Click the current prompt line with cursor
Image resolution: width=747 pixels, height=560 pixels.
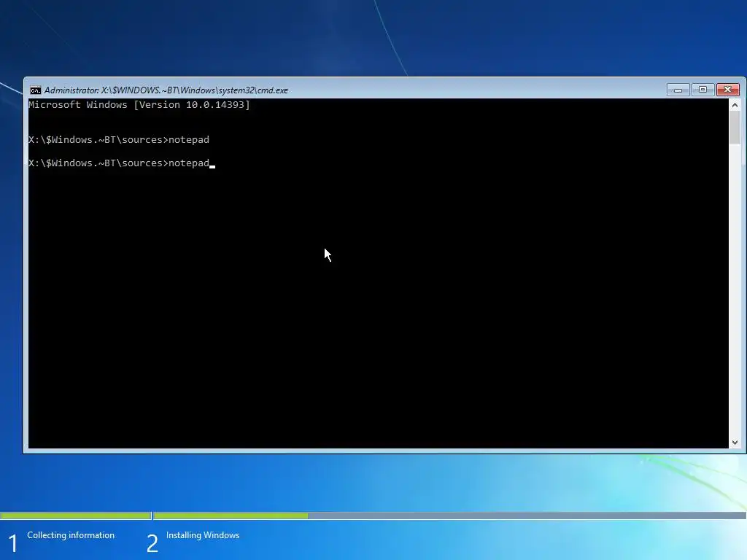[122, 163]
